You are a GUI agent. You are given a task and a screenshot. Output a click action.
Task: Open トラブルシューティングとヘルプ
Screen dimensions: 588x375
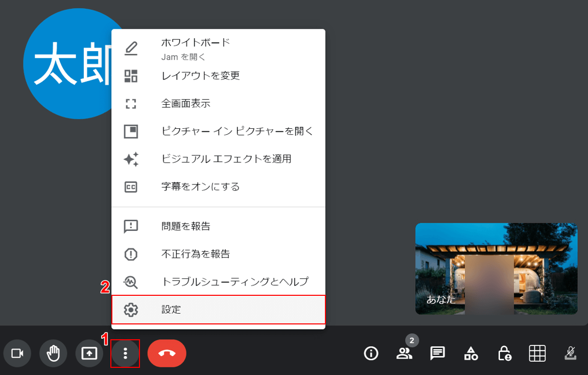[x=218, y=282]
